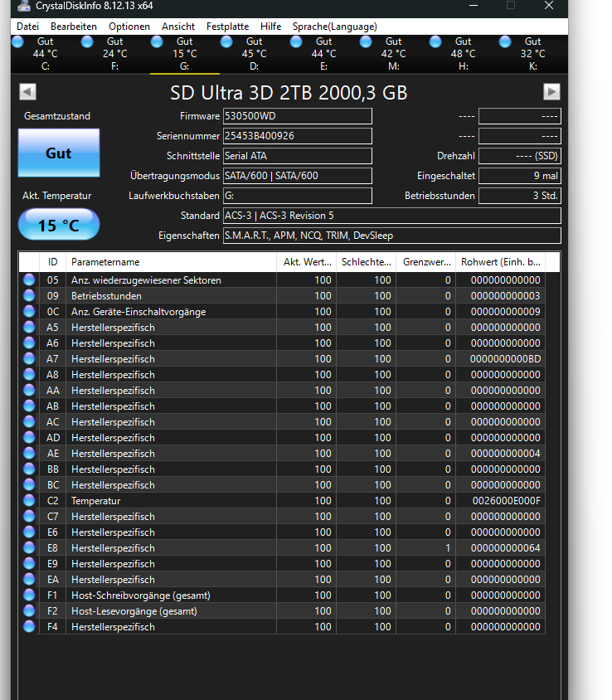Click the Betriebsstunden field 3 Std.

(x=520, y=196)
